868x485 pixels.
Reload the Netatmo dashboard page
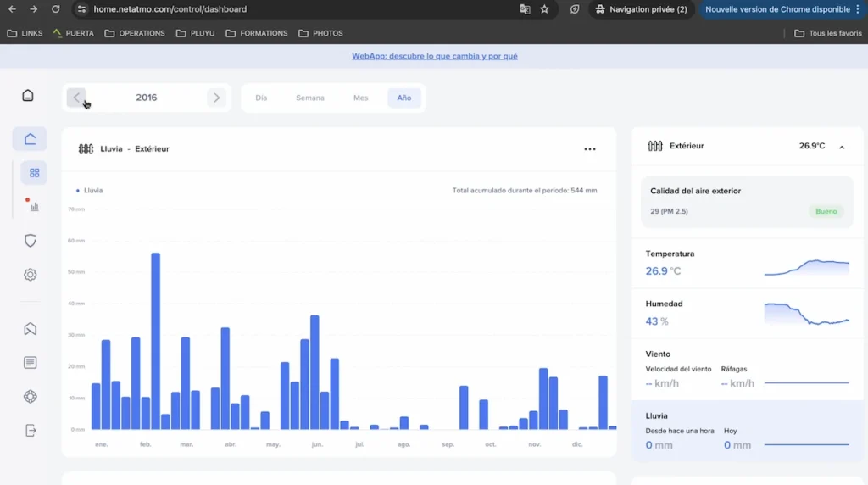(55, 8)
